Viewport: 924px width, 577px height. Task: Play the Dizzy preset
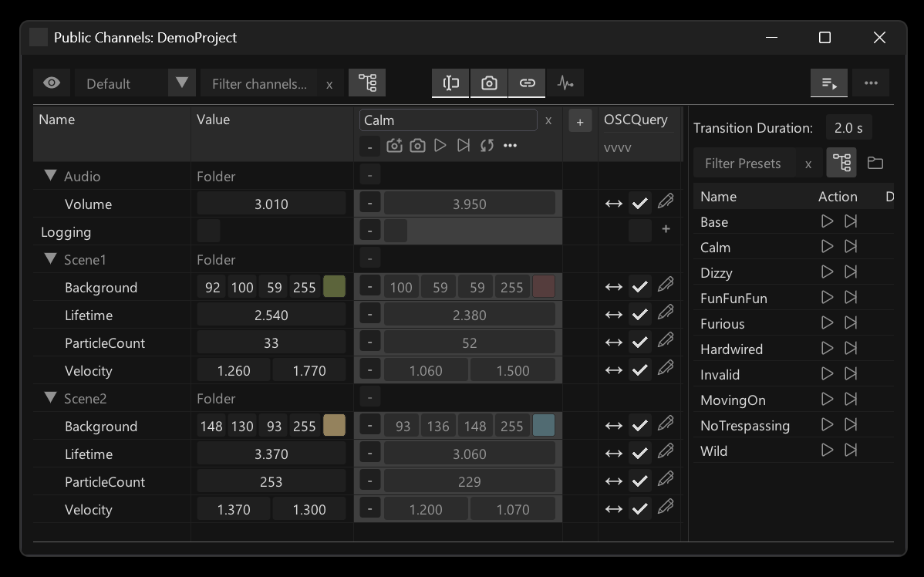(827, 272)
